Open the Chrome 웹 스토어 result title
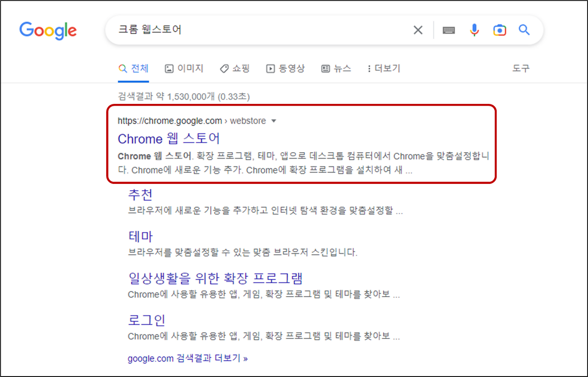Image resolution: width=588 pixels, height=377 pixels. (x=169, y=139)
